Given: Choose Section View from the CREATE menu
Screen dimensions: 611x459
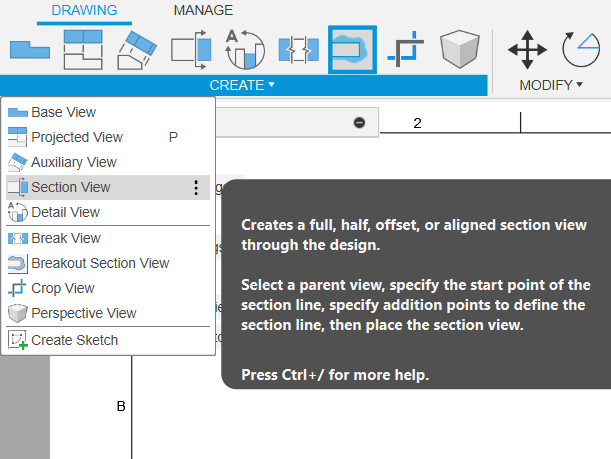Looking at the screenshot, I should 71,187.
